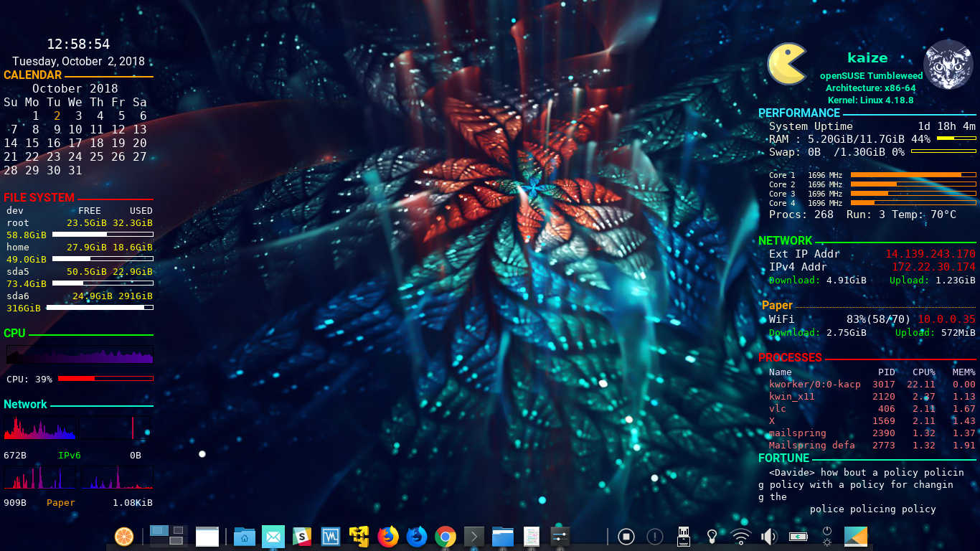Click the show desktop window icon

[207, 536]
